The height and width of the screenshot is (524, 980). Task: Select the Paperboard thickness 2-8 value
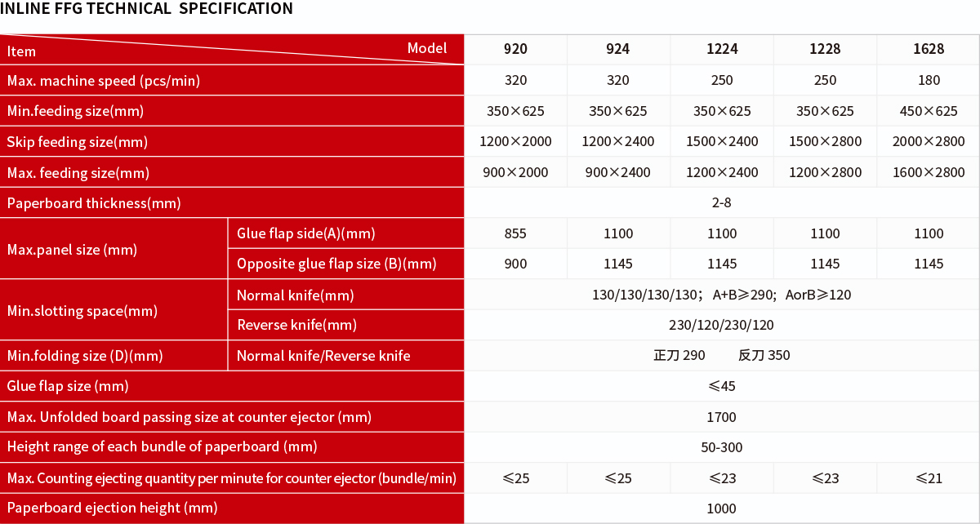point(721,202)
